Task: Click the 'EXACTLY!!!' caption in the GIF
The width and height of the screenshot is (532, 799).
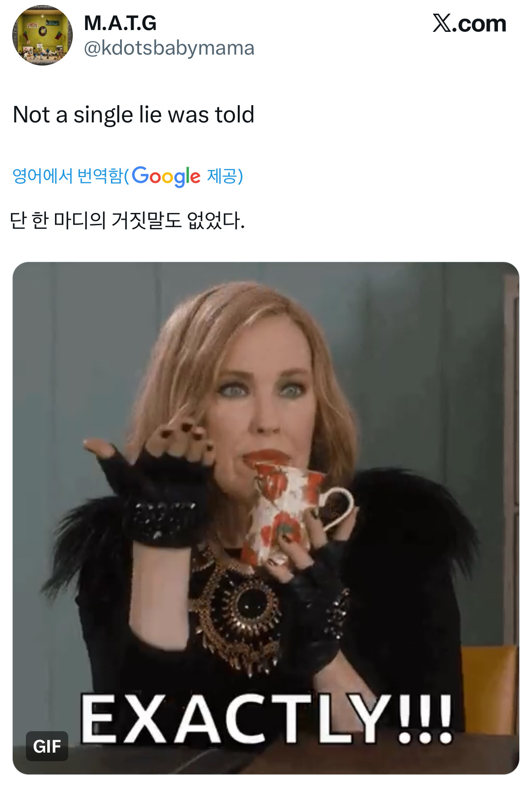Action: 266,718
